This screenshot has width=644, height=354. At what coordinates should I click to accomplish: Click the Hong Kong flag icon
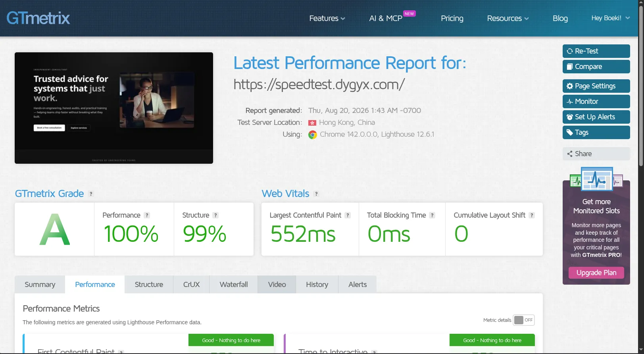(312, 123)
